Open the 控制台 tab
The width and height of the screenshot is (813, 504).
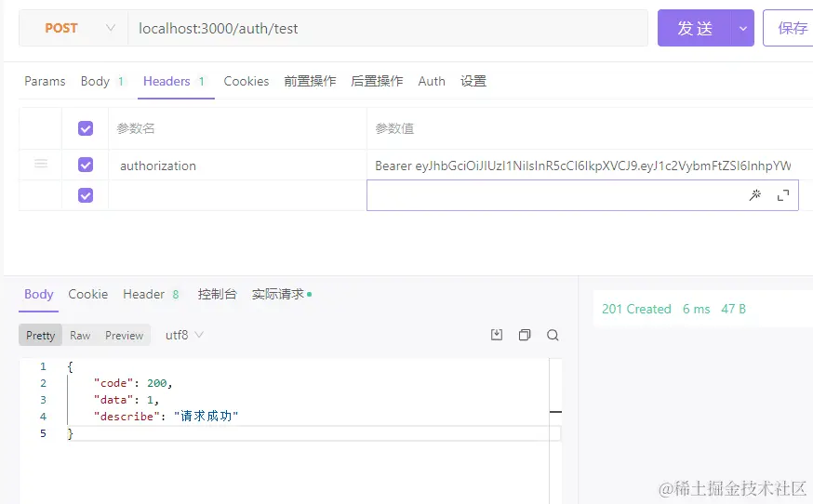click(218, 294)
